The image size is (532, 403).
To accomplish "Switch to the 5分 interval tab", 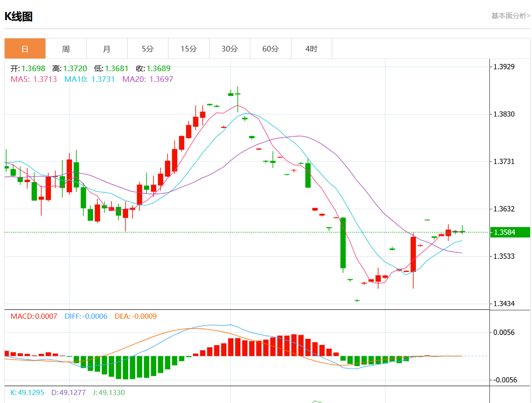I will (x=148, y=49).
